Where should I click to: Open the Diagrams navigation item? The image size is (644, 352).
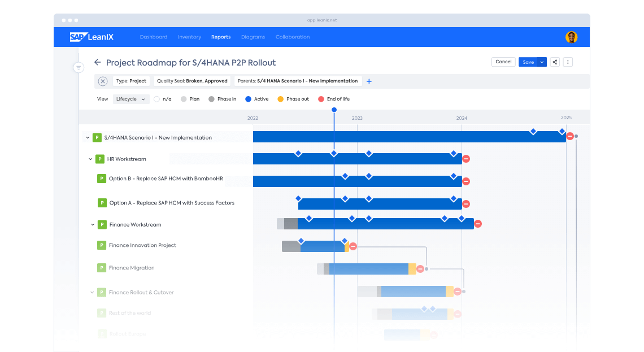253,37
